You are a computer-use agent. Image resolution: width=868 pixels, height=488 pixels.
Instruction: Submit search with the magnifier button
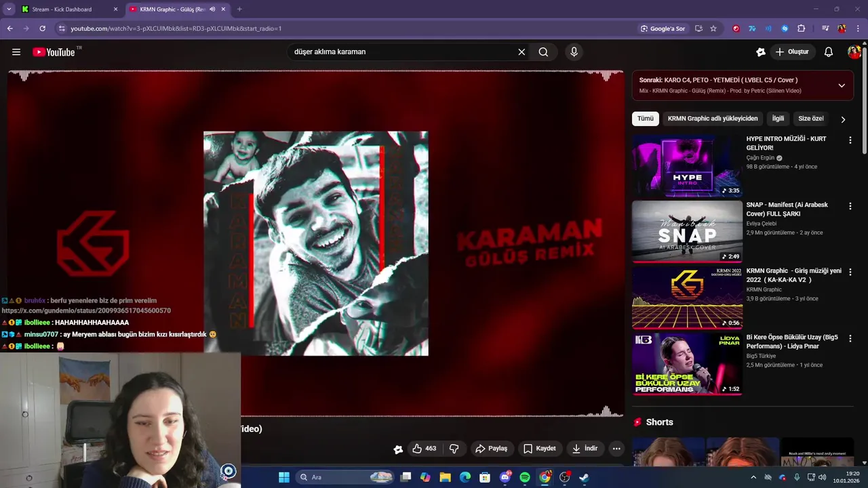pos(543,52)
